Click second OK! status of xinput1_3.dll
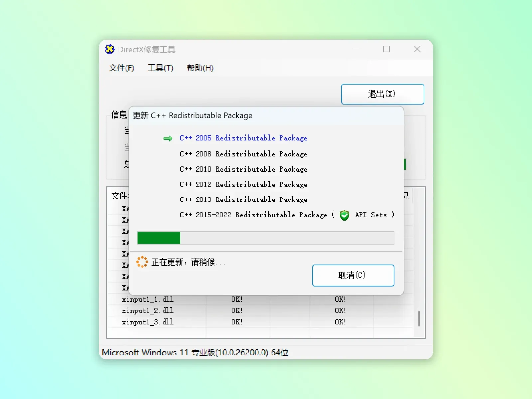The height and width of the screenshot is (399, 532). coord(340,322)
